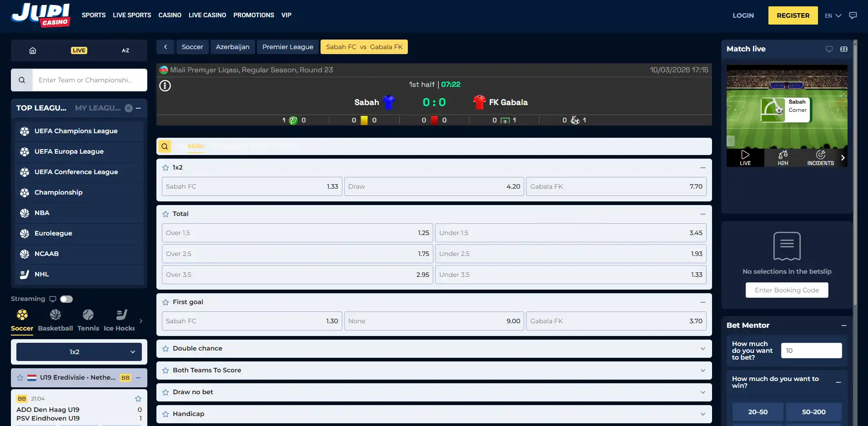Bet on Draw at 4.20
This screenshot has height=426, width=868.
pos(434,186)
